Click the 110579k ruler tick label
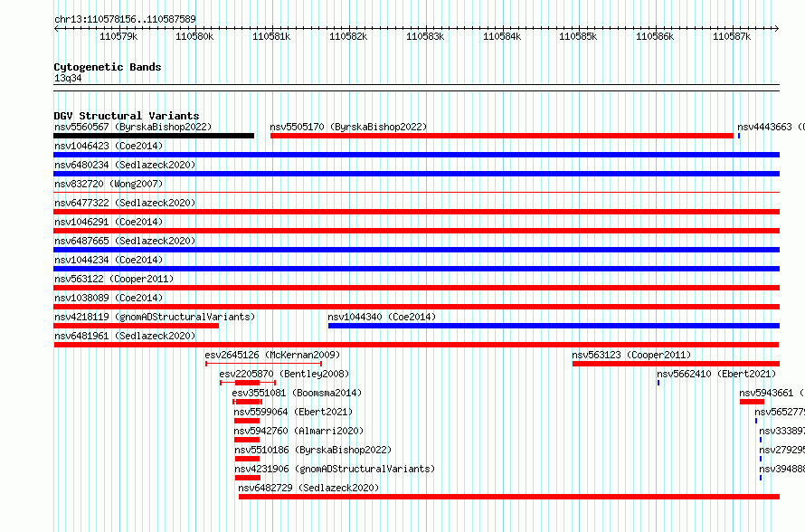 tap(118, 36)
